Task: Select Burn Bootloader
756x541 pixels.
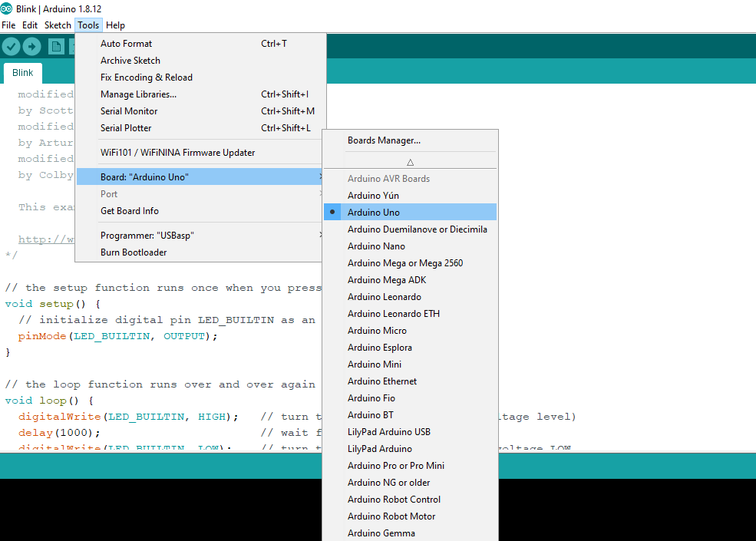Action: pos(134,252)
